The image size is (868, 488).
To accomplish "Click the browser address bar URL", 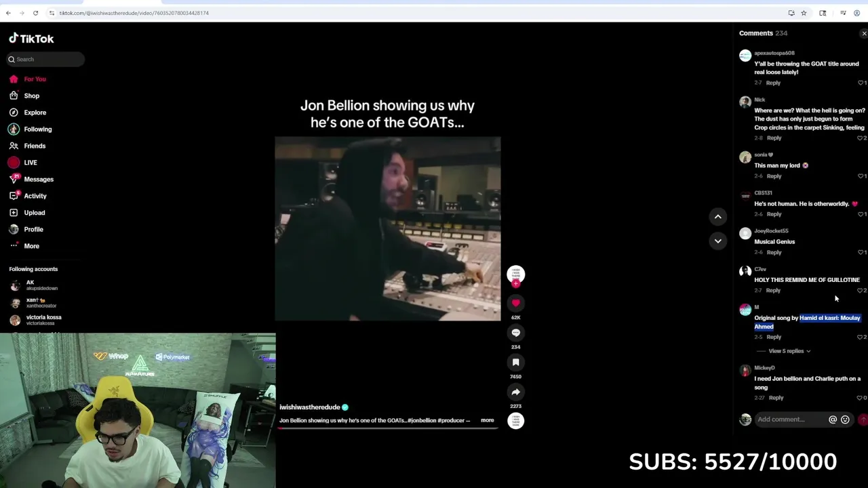I will point(134,13).
